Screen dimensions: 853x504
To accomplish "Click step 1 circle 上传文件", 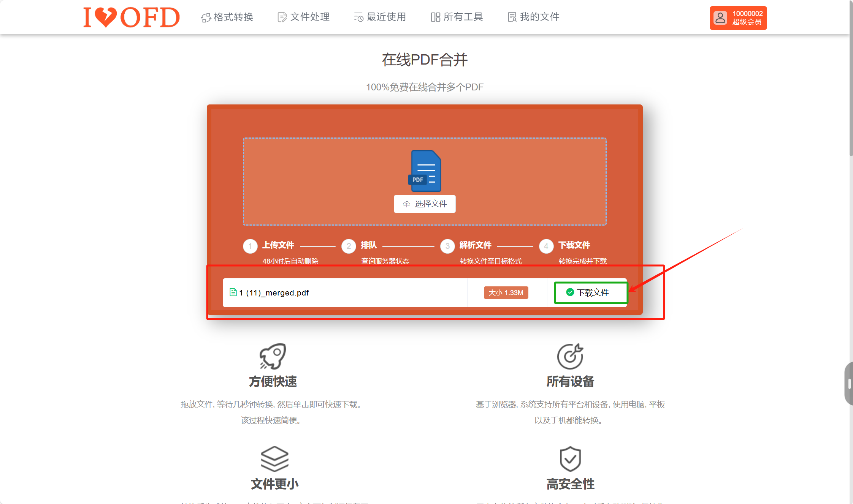I will click(250, 246).
